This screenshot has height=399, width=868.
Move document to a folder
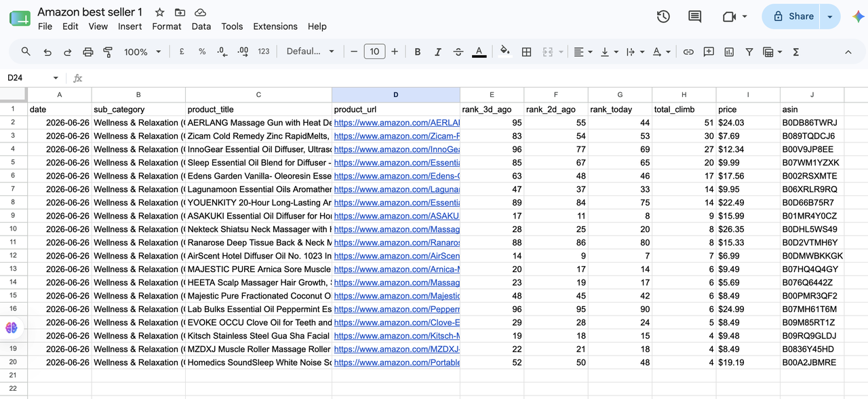180,12
